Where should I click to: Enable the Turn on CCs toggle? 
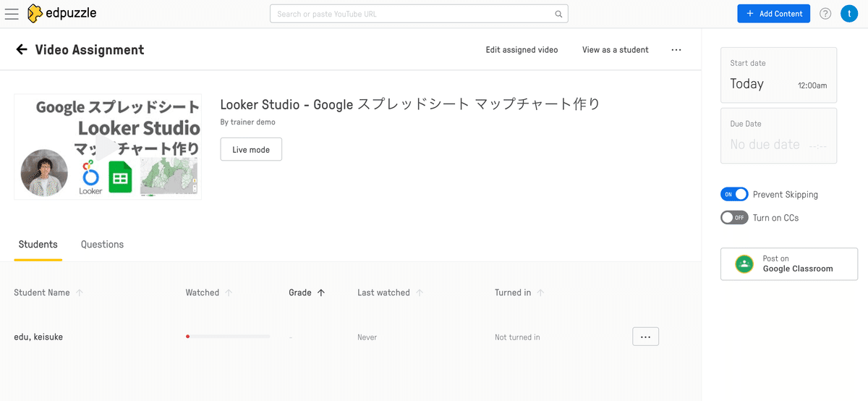point(734,218)
